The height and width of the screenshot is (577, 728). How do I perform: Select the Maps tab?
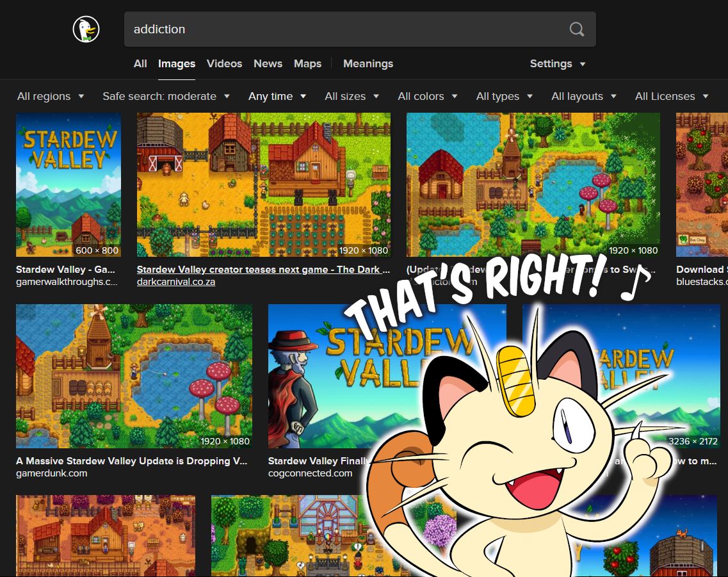tap(307, 63)
